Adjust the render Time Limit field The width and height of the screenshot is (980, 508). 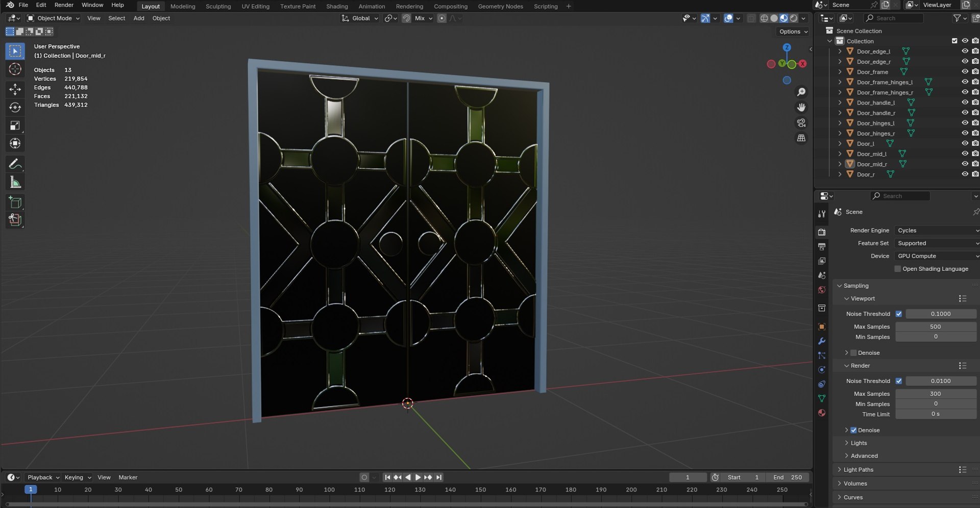[936, 414]
